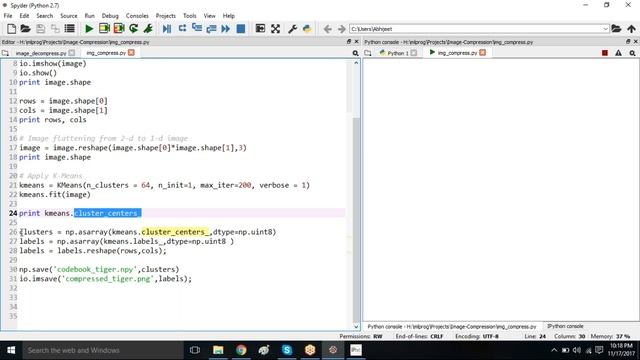Screen dimensions: 640x360
Task: Open the Search menu
Action: tap(44, 16)
